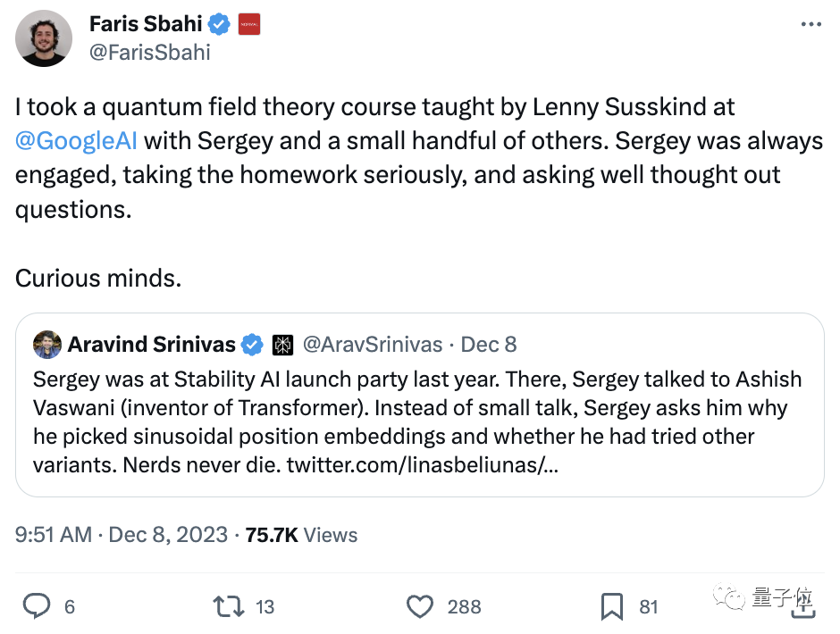Click the Faris Sbahi display name
The width and height of the screenshot is (840, 634).
click(146, 24)
